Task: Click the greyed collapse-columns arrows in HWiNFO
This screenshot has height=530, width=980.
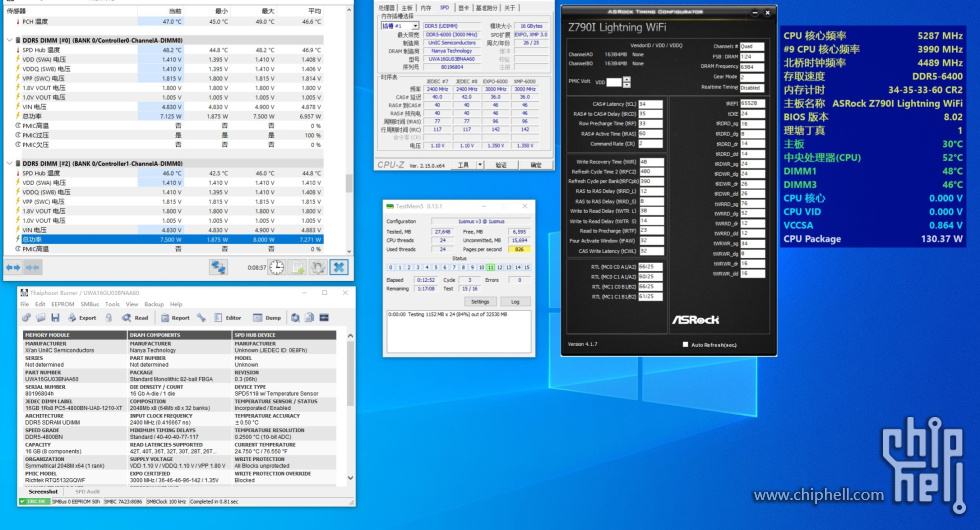Action: [33, 268]
